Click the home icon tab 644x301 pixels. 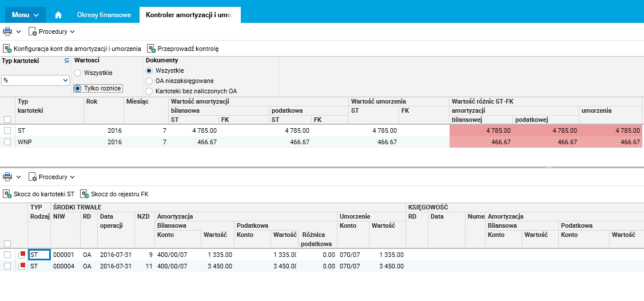[58, 14]
